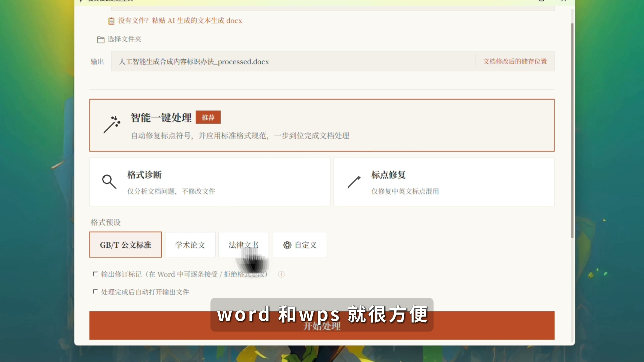Screen dimensions: 644x362
Task: Choose the 自定义 preset
Action: tap(299, 245)
